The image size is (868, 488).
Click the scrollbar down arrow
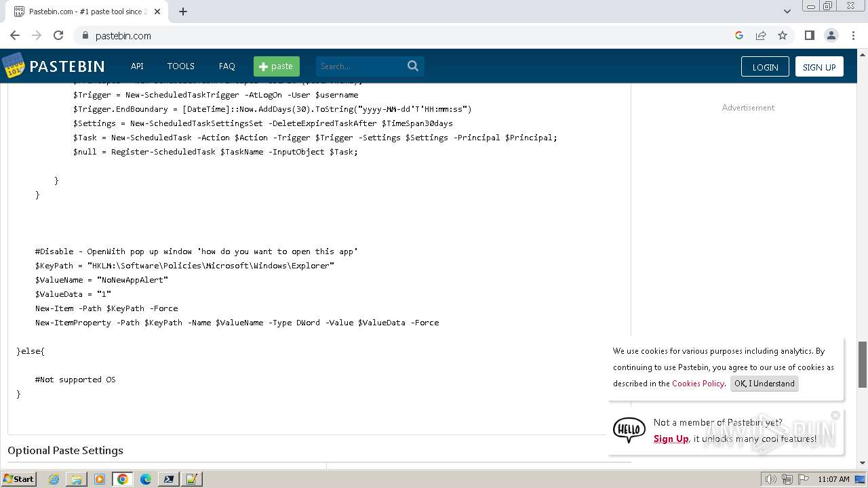pyautogui.click(x=863, y=464)
